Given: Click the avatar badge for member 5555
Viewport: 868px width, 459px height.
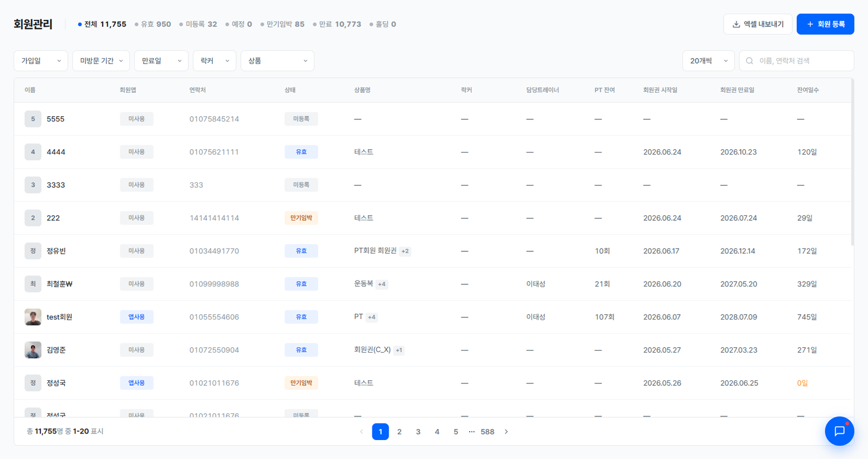Looking at the screenshot, I should [33, 119].
